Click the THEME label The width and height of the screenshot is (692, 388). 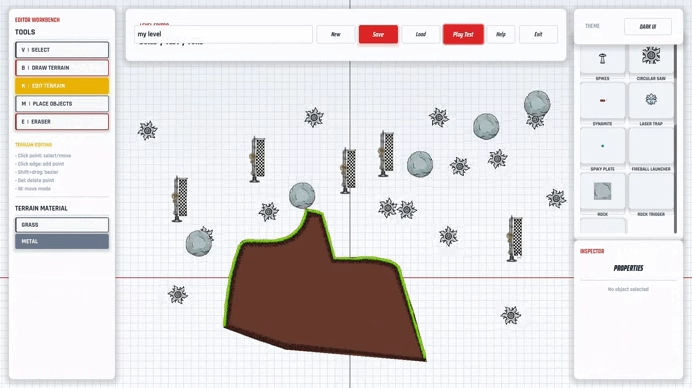[592, 26]
